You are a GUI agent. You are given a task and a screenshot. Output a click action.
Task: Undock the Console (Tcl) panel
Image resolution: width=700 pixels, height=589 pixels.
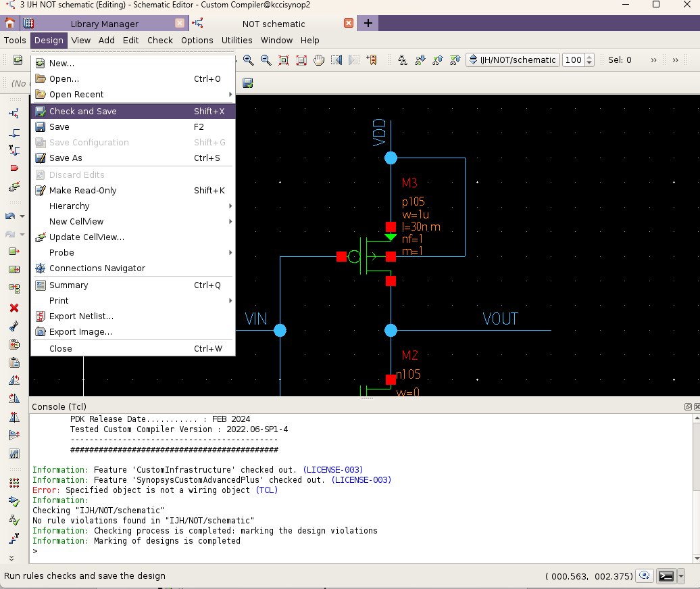(688, 406)
